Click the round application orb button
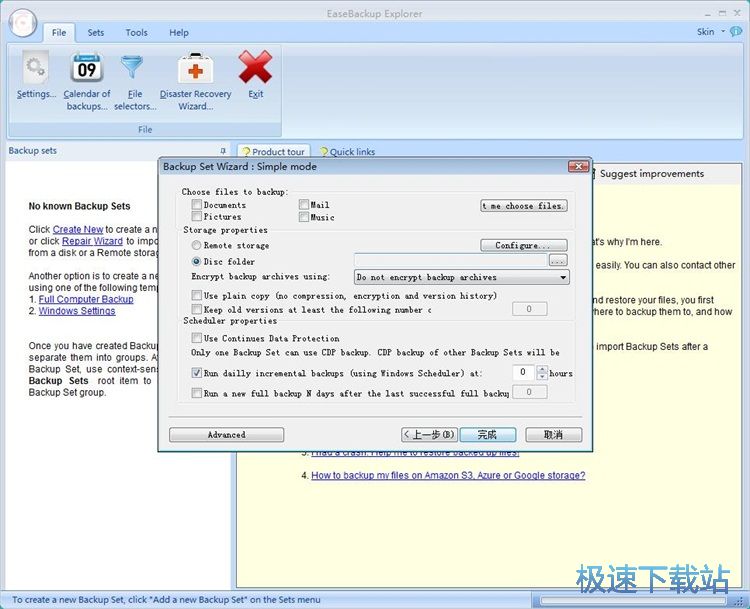 point(22,22)
